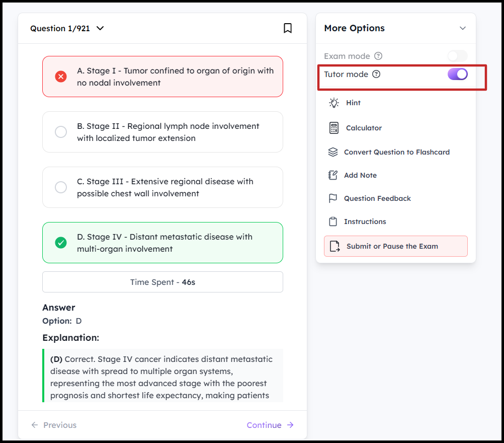Continue to the next question
504x443 pixels.
point(270,425)
